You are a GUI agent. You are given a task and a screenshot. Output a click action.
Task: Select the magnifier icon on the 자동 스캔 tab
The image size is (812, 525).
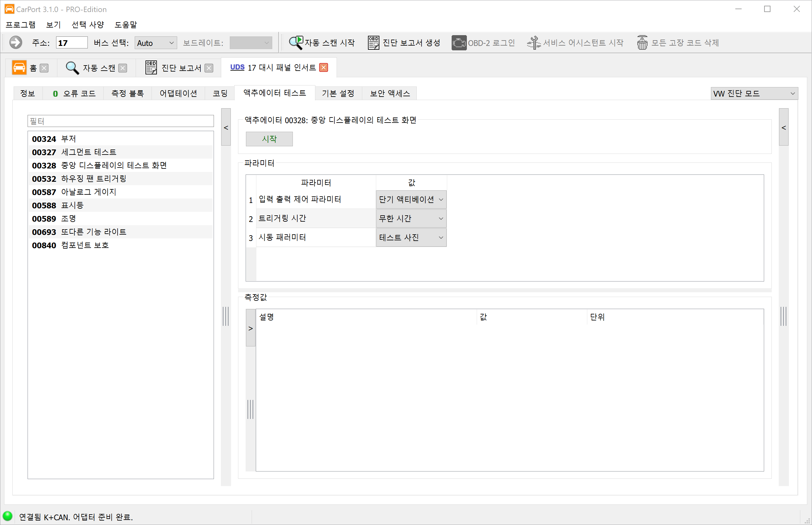click(x=72, y=67)
